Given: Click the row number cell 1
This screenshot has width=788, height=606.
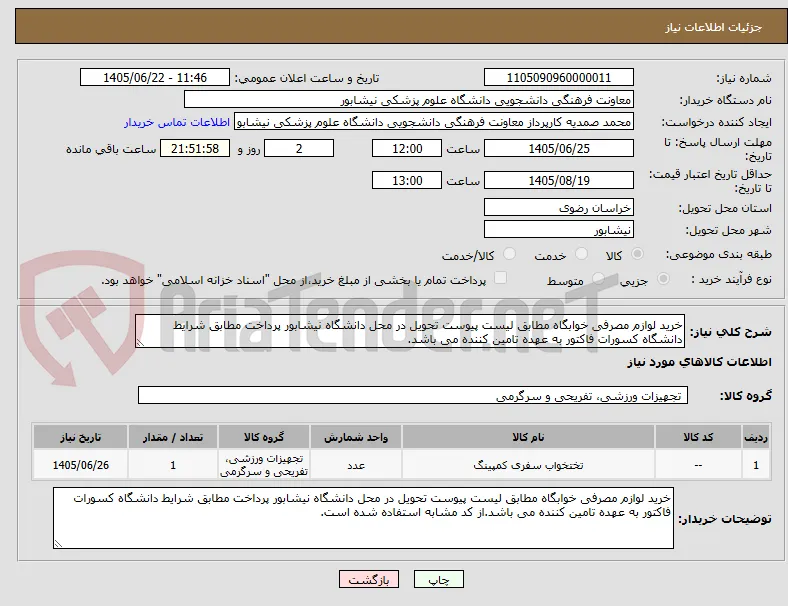Looking at the screenshot, I should 755,465.
